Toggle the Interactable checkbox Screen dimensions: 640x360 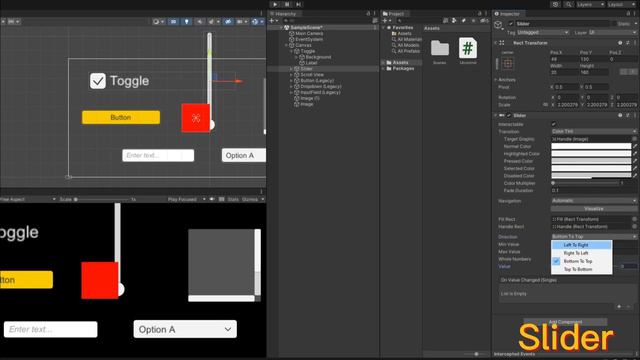click(554, 124)
